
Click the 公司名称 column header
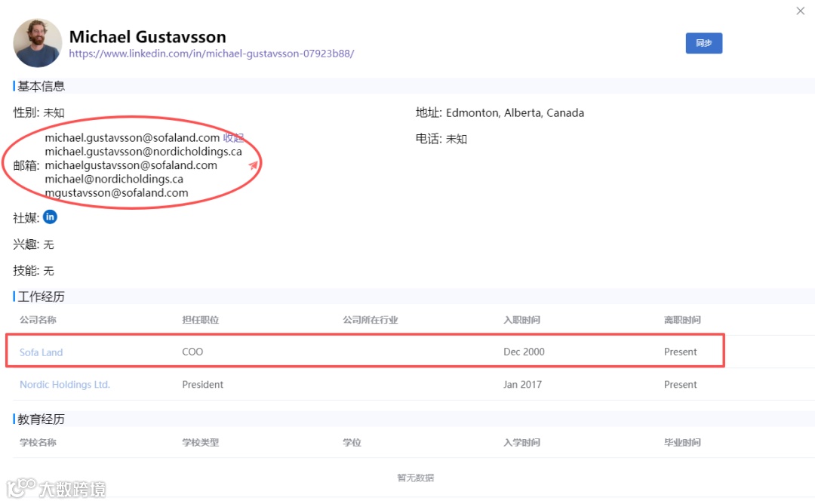38,320
